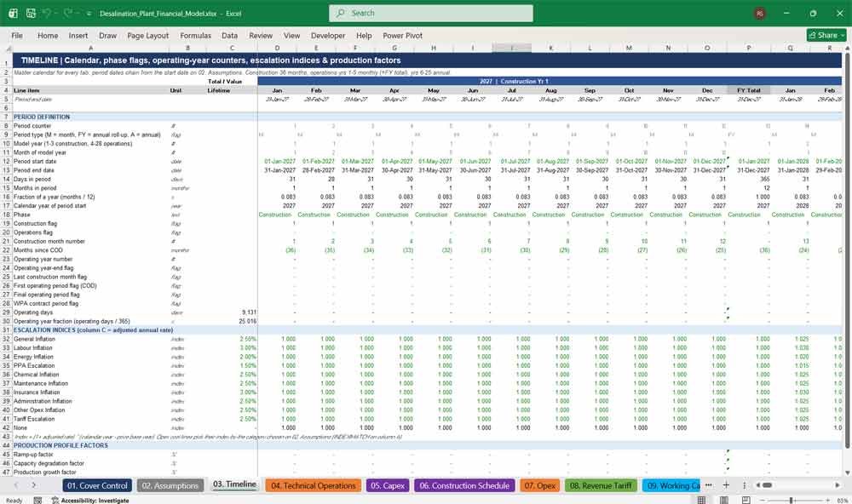
Task: Click Accessibility: Investigate in status bar
Action: coord(90,501)
